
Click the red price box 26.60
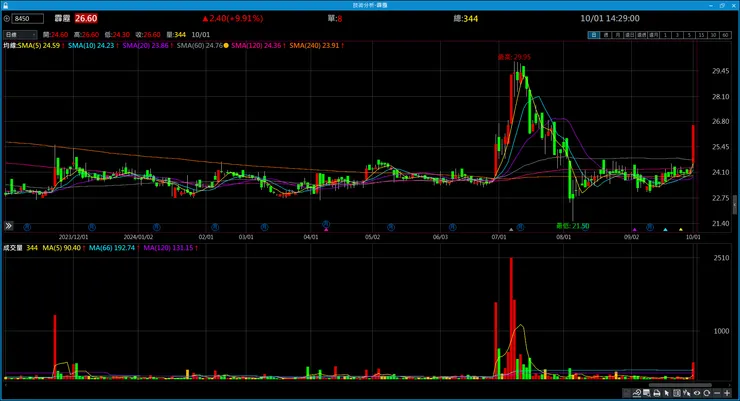tap(86, 18)
